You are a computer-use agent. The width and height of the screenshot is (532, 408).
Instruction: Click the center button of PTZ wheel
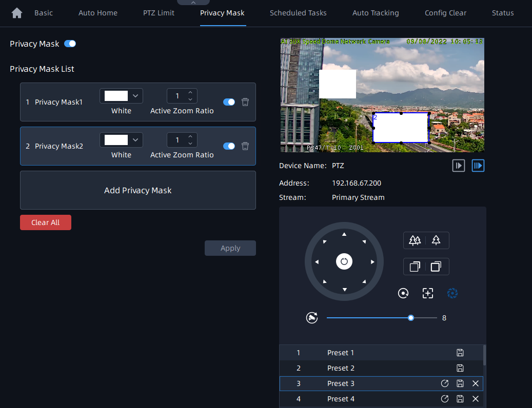tap(344, 261)
